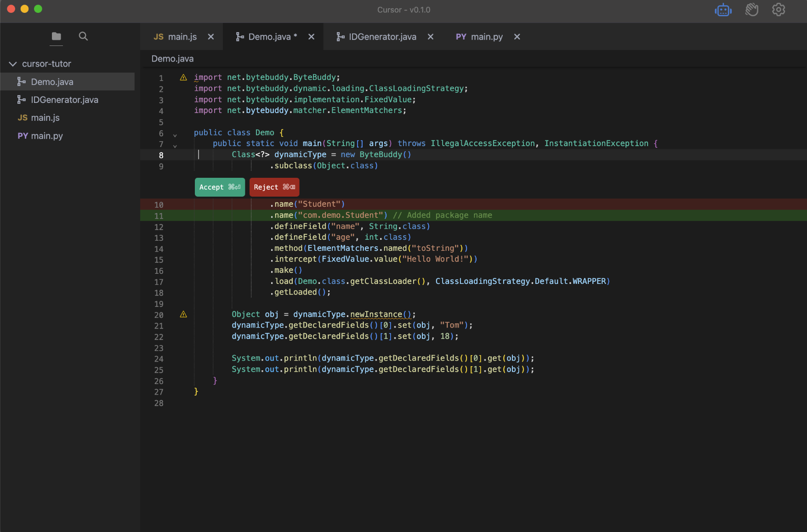Open the AI chat robot icon

(x=723, y=10)
